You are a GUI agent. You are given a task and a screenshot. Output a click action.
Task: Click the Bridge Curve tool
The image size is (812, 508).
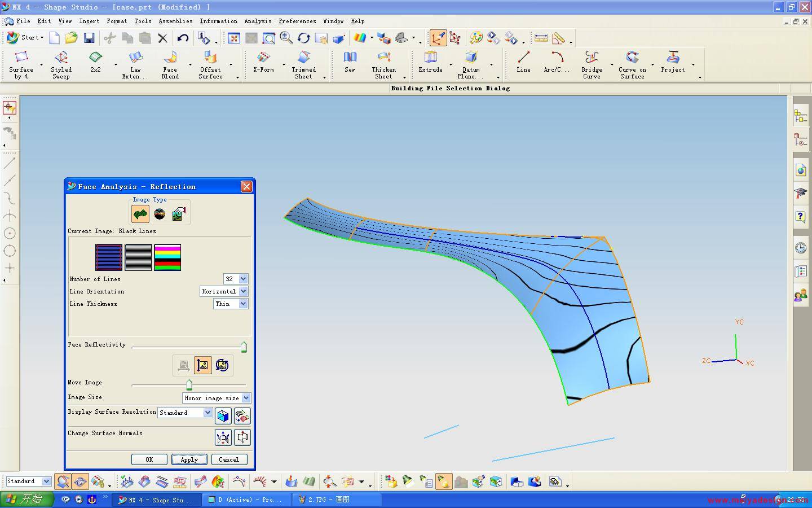pyautogui.click(x=592, y=64)
